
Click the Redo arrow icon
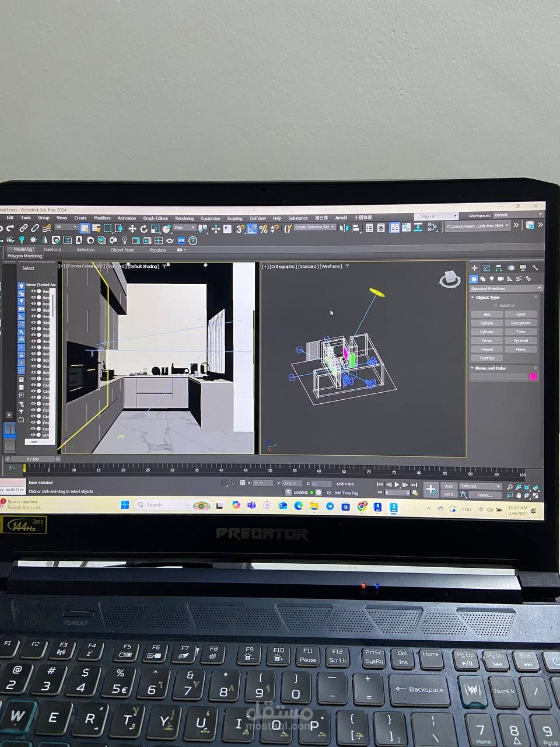point(10,228)
